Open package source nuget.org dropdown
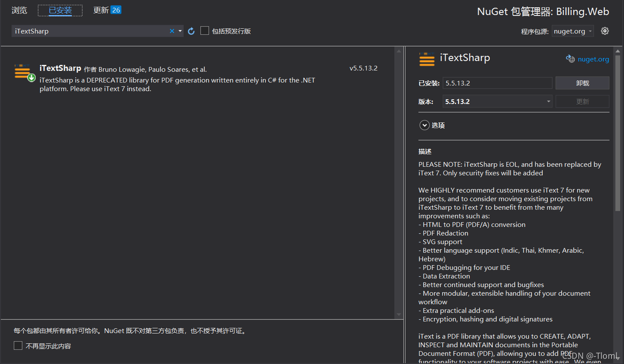The image size is (624, 364). pos(573,31)
